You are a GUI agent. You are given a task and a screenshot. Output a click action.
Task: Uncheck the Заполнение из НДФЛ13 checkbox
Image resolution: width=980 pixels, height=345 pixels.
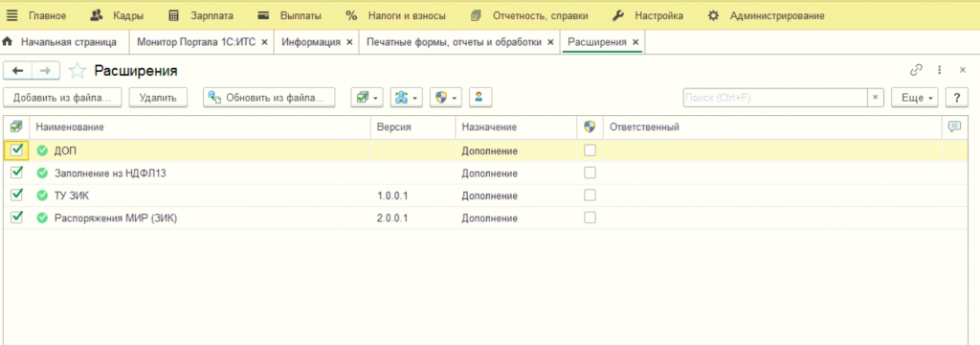point(17,172)
